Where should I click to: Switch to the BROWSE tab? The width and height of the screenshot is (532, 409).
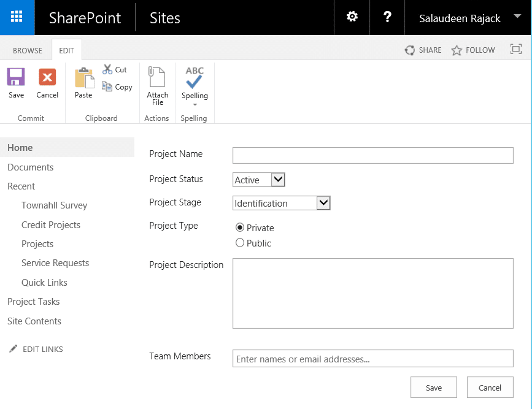pos(27,50)
